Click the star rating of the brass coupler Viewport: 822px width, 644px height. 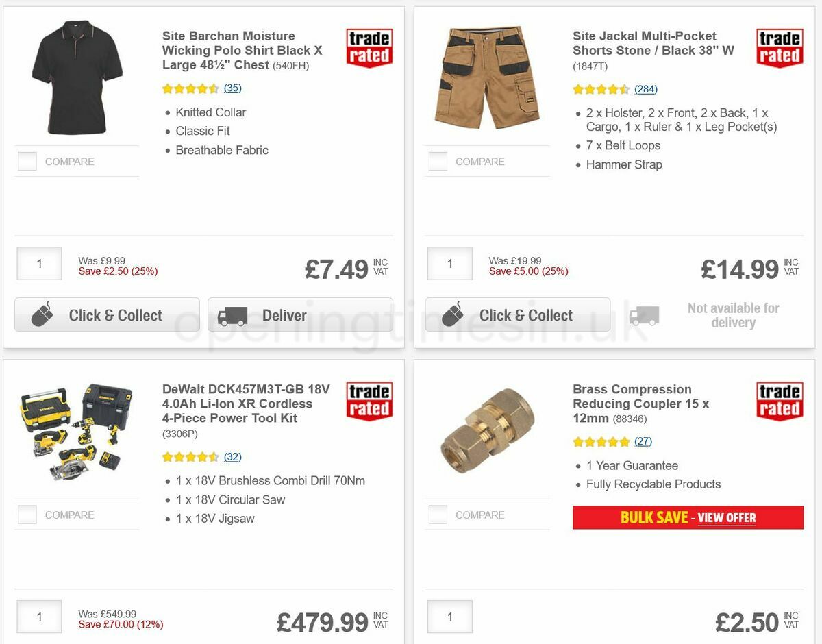pyautogui.click(x=600, y=443)
